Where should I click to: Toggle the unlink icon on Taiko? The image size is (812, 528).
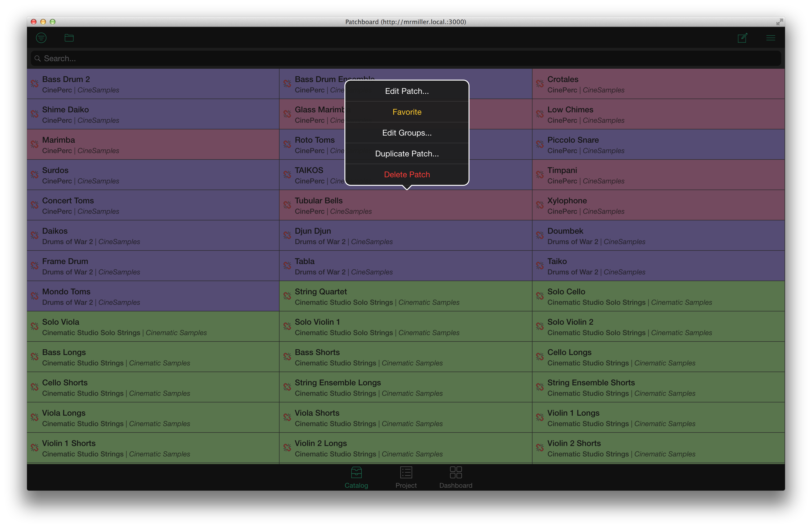540,265
